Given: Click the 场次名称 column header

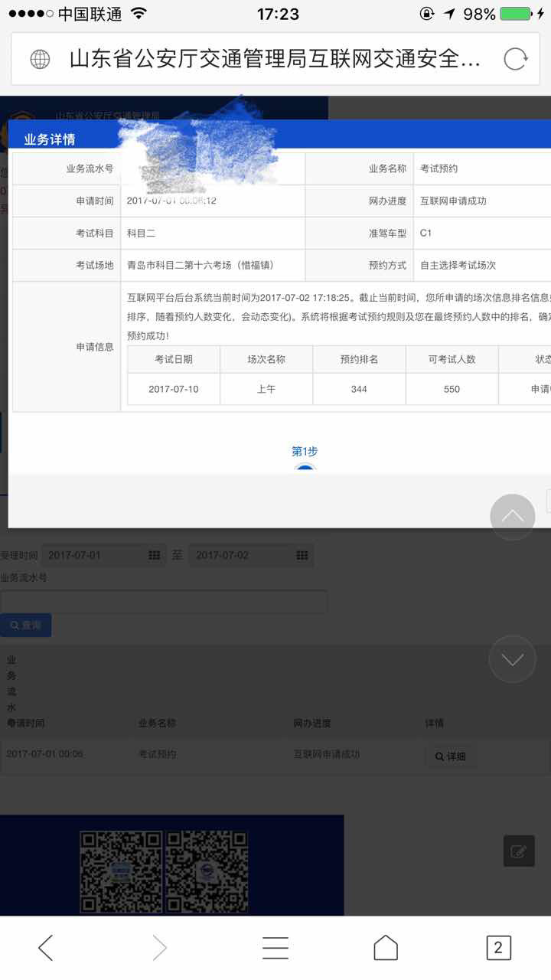Looking at the screenshot, I should pyautogui.click(x=266, y=359).
